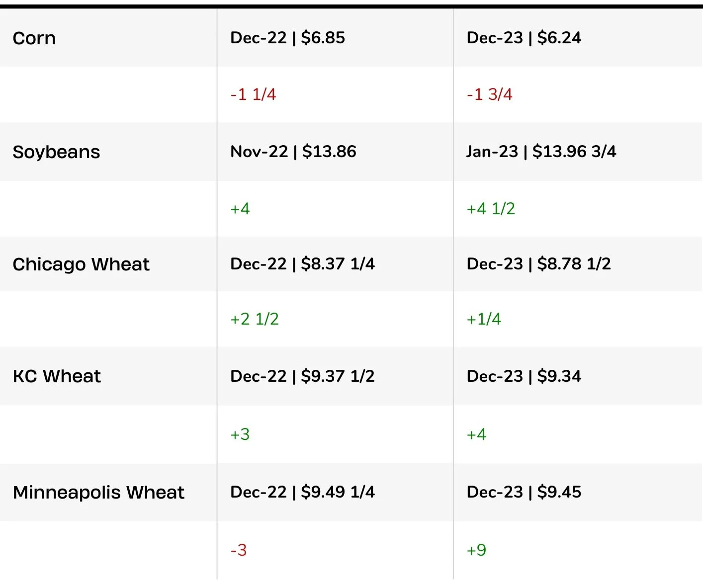Screen dimensions: 703x588
Task: Select the Chicago Wheat +2 1/2 change
Action: click(255, 319)
